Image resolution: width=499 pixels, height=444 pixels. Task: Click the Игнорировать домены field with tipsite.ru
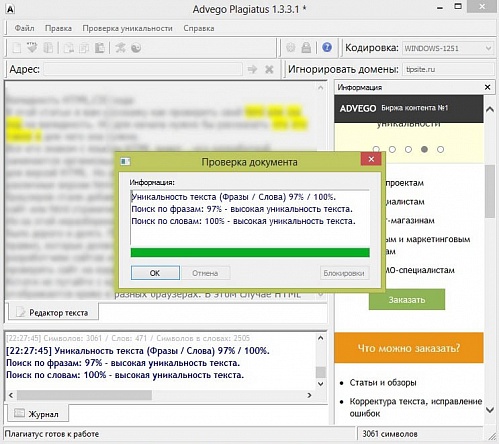[x=448, y=69]
